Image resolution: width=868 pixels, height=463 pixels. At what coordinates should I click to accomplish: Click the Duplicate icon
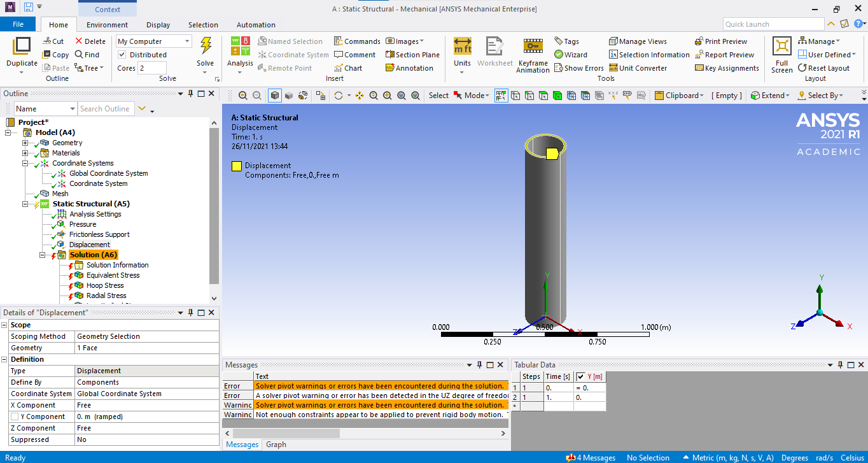22,47
